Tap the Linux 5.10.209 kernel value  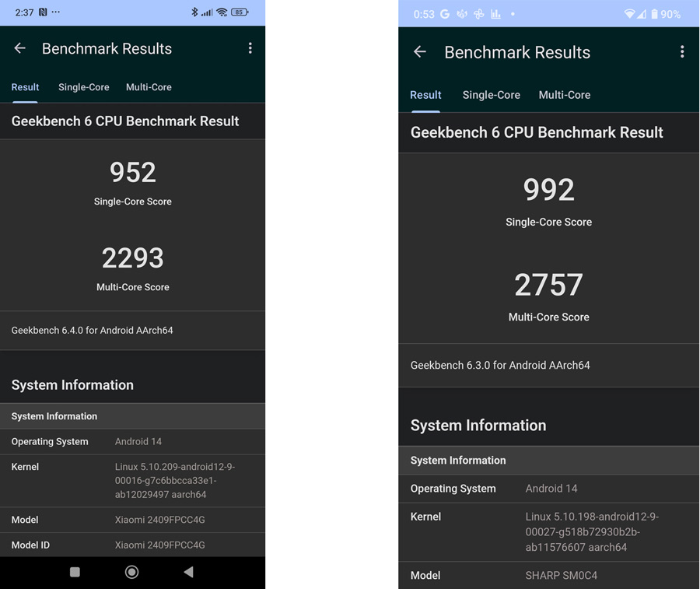tap(174, 481)
